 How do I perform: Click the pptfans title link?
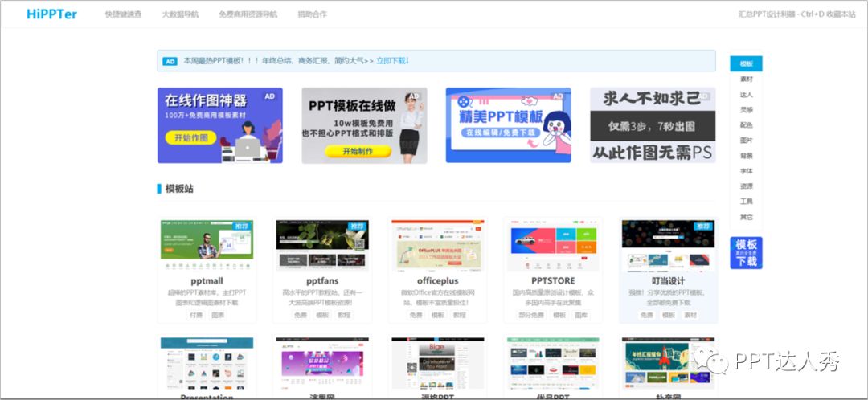click(322, 280)
